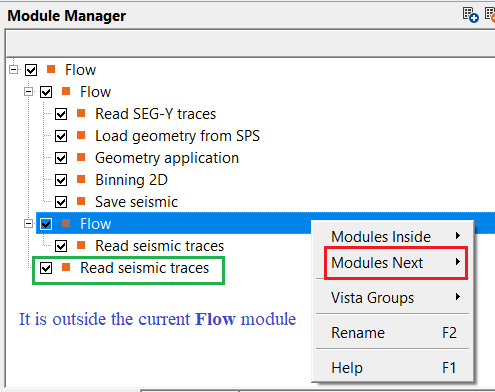This screenshot has width=495, height=392.
Task: Toggle the Binning 2D checkbox
Action: pyautogui.click(x=61, y=180)
